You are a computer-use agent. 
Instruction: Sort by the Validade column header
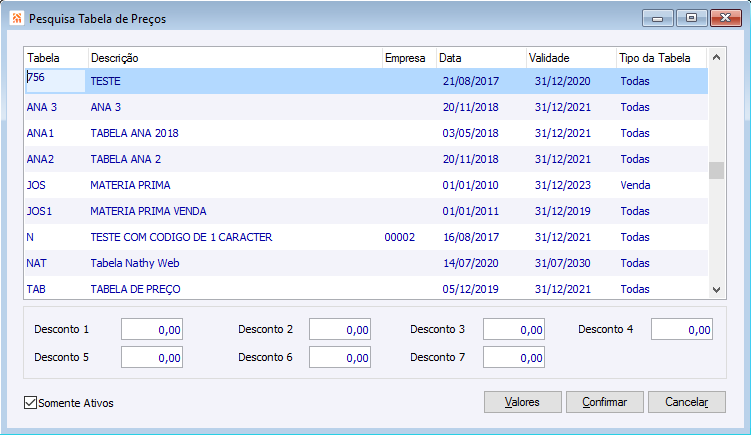click(x=571, y=58)
